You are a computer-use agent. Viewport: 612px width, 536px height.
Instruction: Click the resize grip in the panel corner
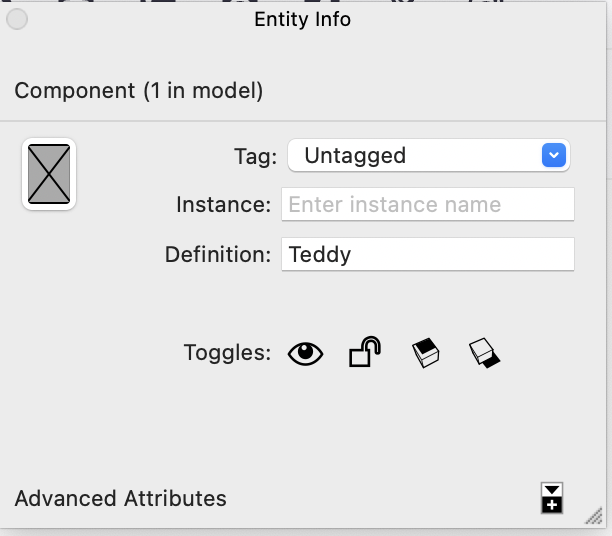click(x=594, y=516)
